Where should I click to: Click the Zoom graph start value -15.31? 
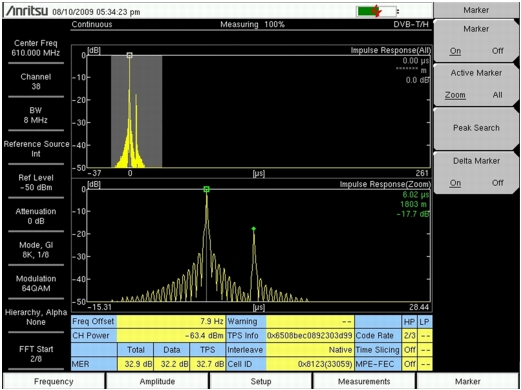point(100,307)
